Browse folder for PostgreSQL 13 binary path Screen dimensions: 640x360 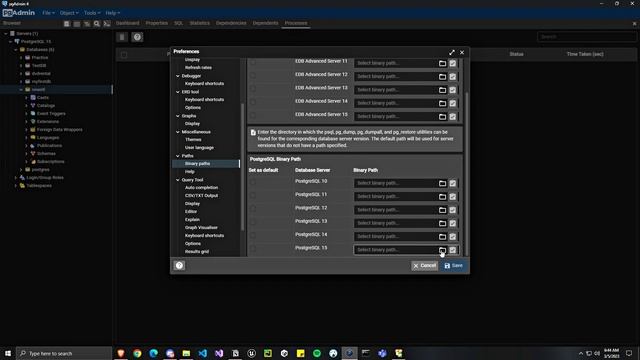(442, 223)
